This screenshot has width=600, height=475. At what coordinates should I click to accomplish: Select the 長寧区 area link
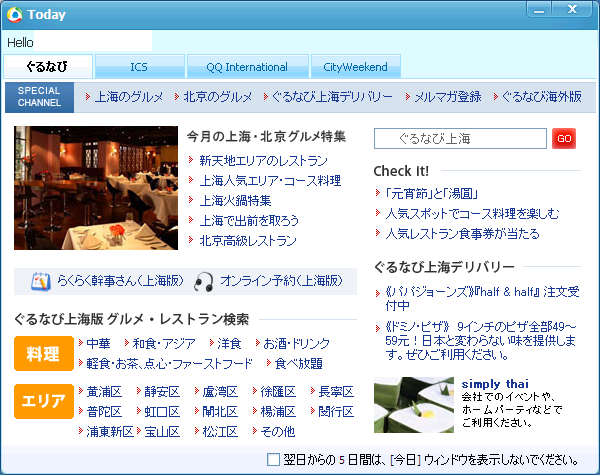pos(336,392)
